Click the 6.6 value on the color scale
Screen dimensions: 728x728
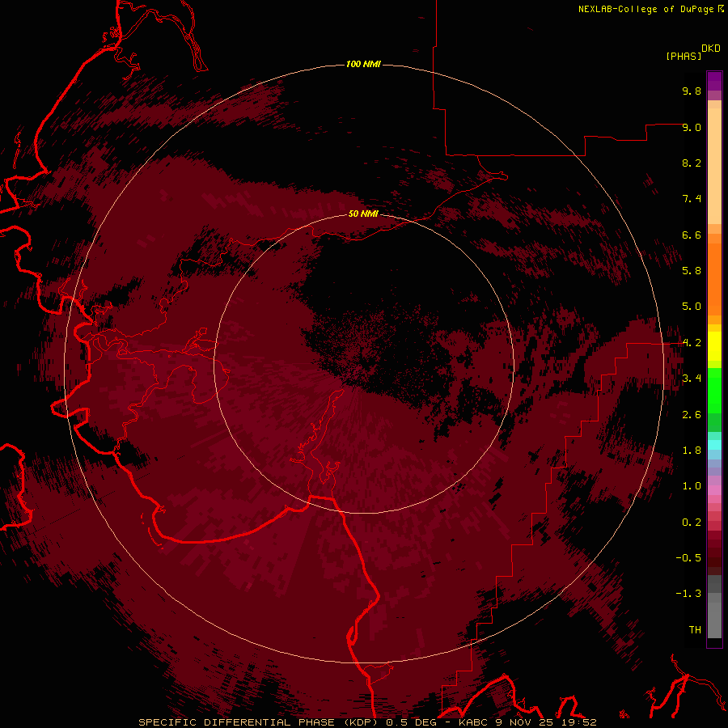point(692,235)
